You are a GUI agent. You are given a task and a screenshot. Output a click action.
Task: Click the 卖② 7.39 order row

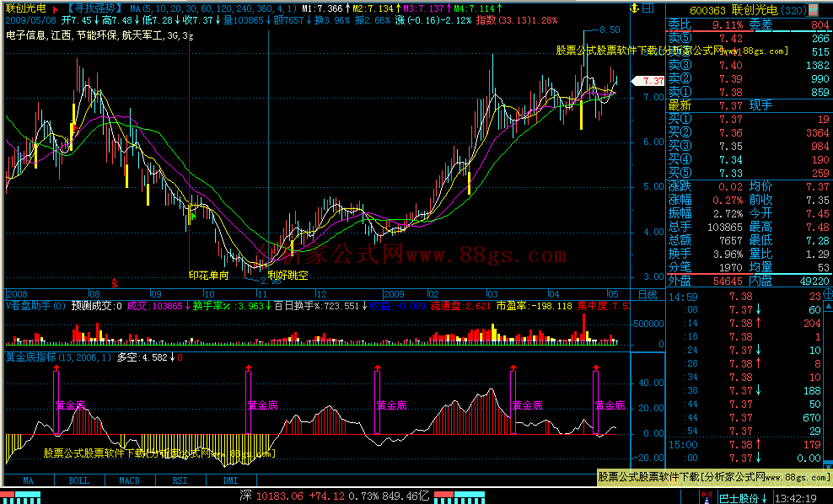(749, 78)
